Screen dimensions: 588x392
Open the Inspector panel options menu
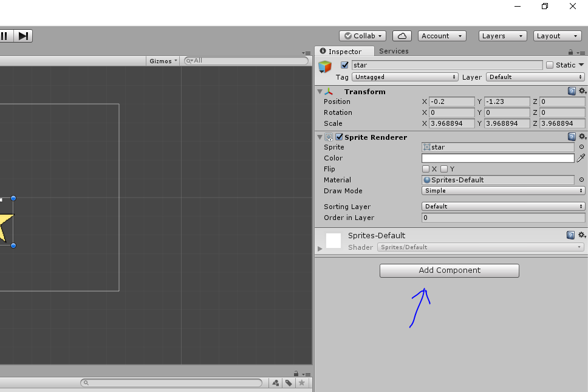(581, 52)
